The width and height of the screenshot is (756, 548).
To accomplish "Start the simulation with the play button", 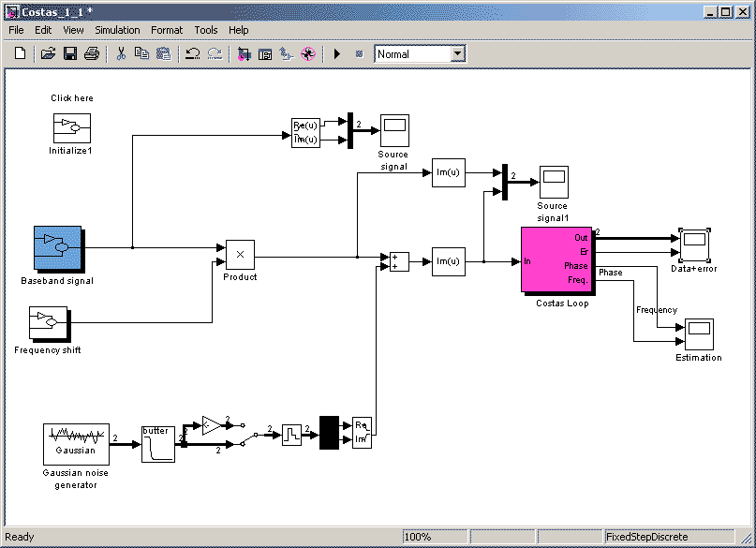I will [x=337, y=54].
